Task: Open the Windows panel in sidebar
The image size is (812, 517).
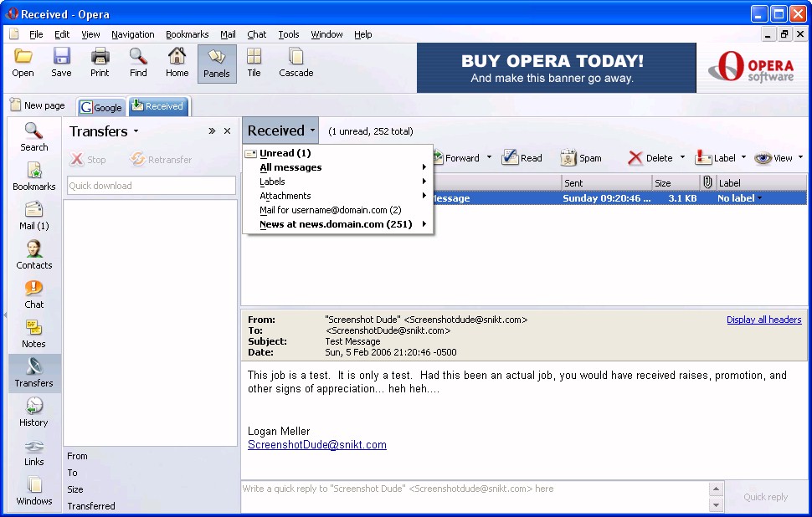Action: [x=34, y=491]
